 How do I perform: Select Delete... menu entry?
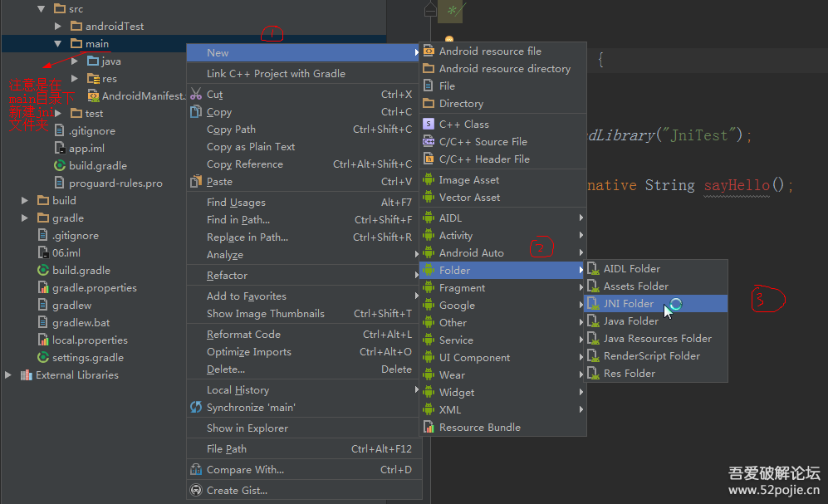pos(304,369)
